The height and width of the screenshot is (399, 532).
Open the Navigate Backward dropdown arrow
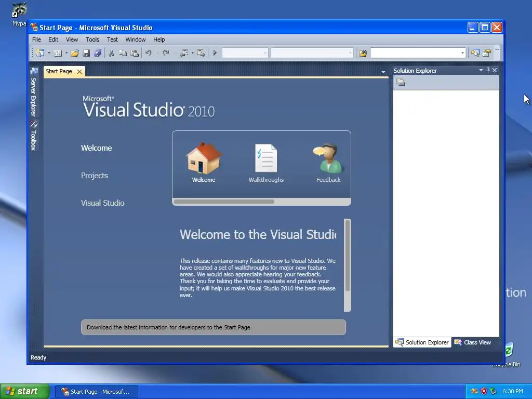192,54
